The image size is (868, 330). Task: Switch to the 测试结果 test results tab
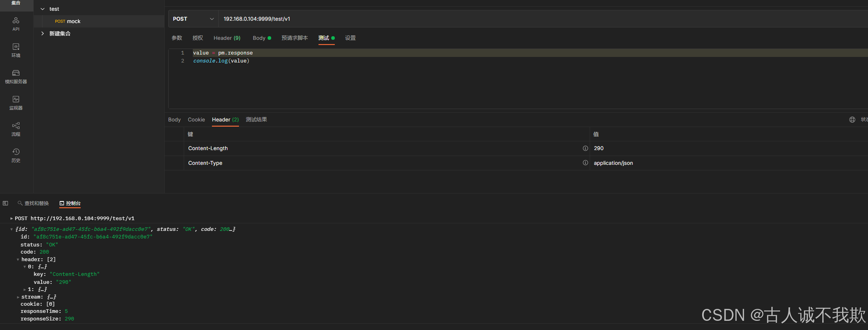[x=256, y=119]
